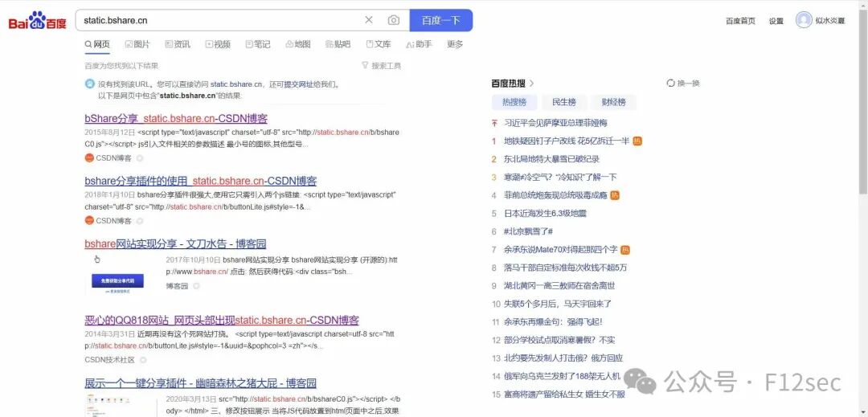This screenshot has height=417, width=868.
Task: Click CSDN博客 source icon under second result
Action: [89, 221]
